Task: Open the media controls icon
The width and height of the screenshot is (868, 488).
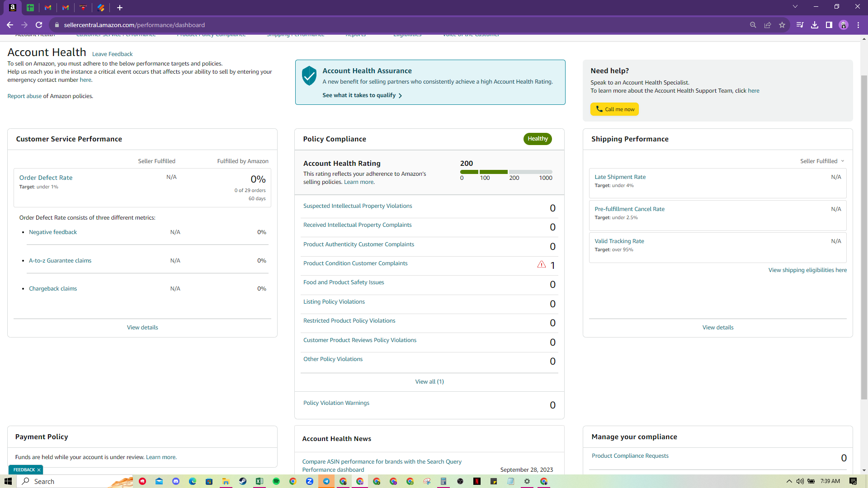Action: tap(800, 25)
